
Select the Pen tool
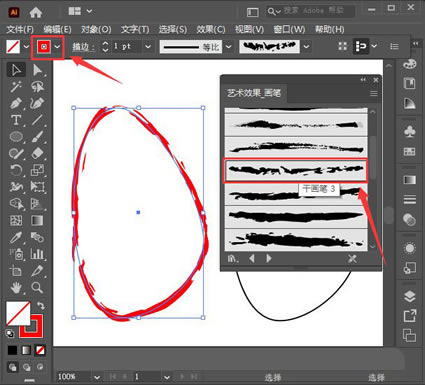(x=16, y=104)
